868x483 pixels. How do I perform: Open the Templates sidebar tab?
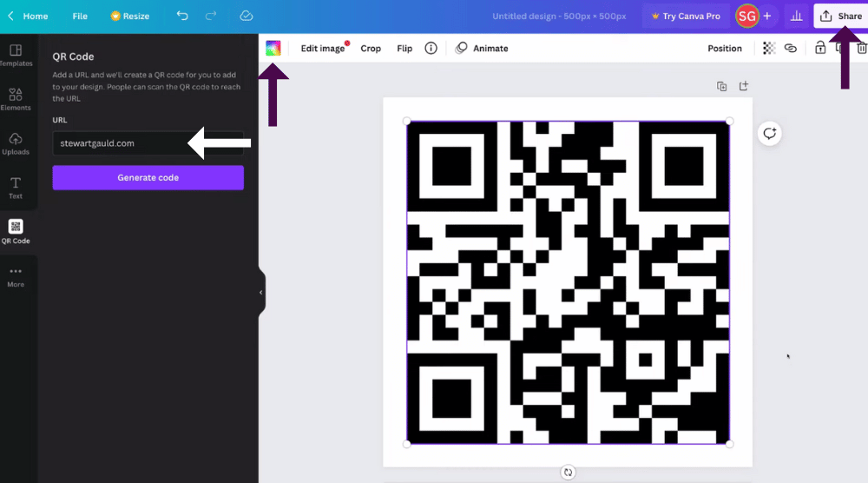pos(16,56)
